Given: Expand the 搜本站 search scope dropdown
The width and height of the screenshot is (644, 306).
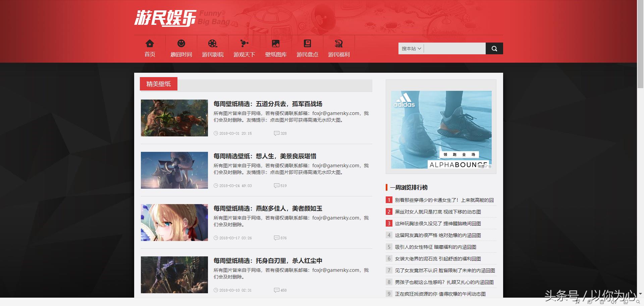Looking at the screenshot, I should [411, 49].
